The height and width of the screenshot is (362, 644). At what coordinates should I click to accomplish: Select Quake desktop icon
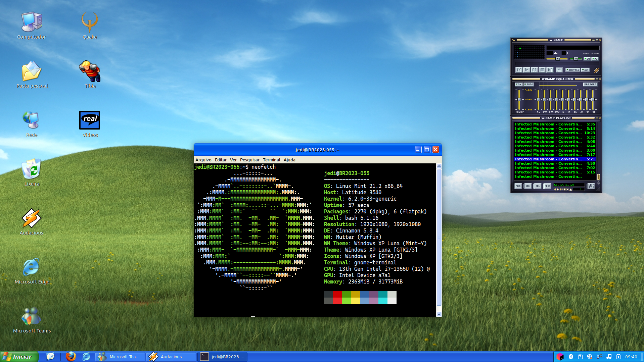point(90,26)
